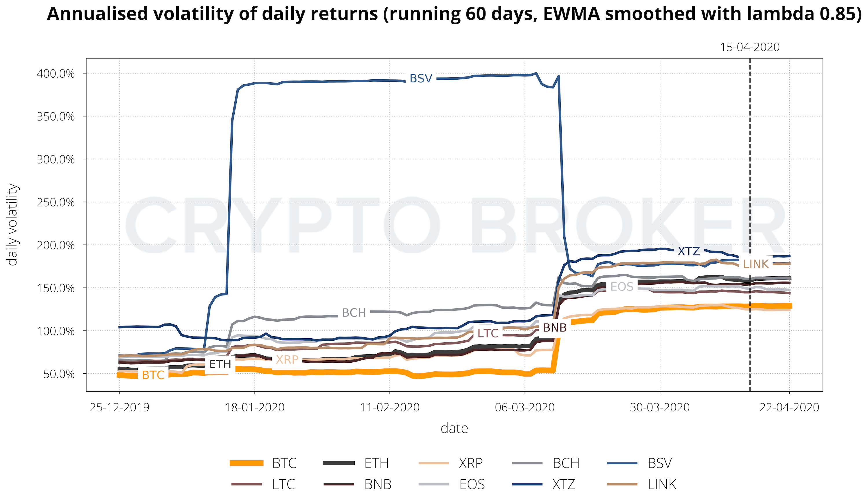Select the XTZ legend text label

564,484
